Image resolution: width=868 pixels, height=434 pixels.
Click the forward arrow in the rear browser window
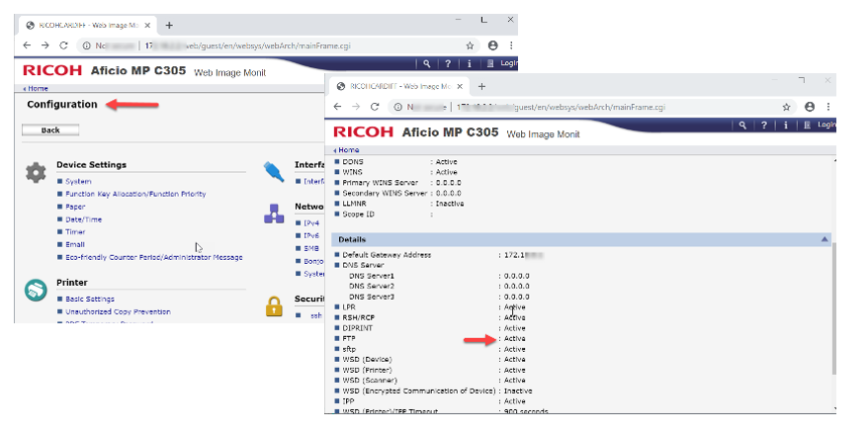45,45
